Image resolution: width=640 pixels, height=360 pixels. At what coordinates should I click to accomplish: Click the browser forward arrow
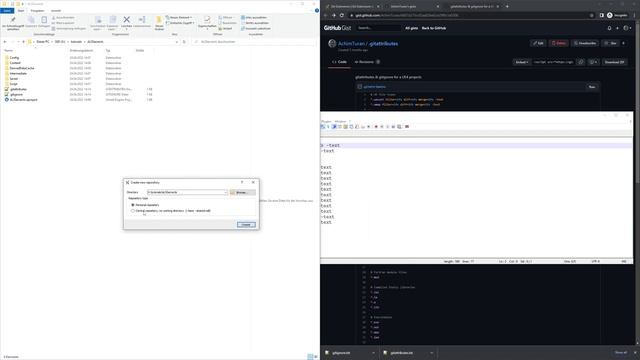pyautogui.click(x=333, y=16)
